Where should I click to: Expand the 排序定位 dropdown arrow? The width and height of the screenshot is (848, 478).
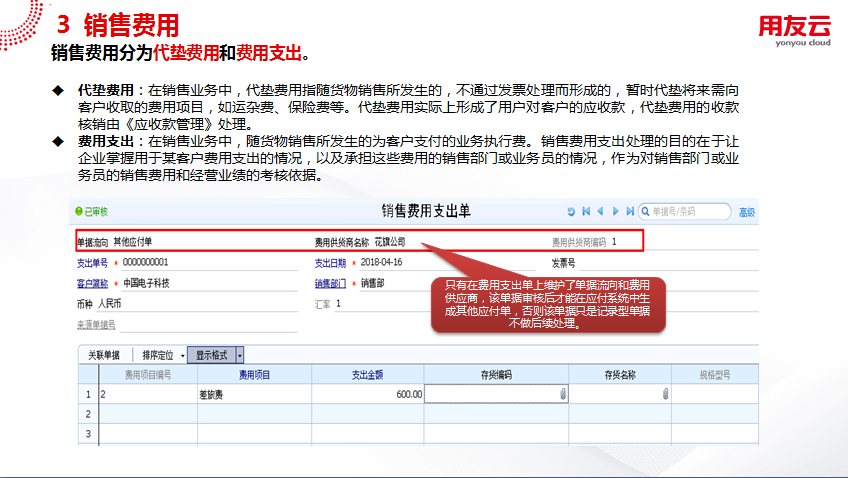tap(183, 356)
